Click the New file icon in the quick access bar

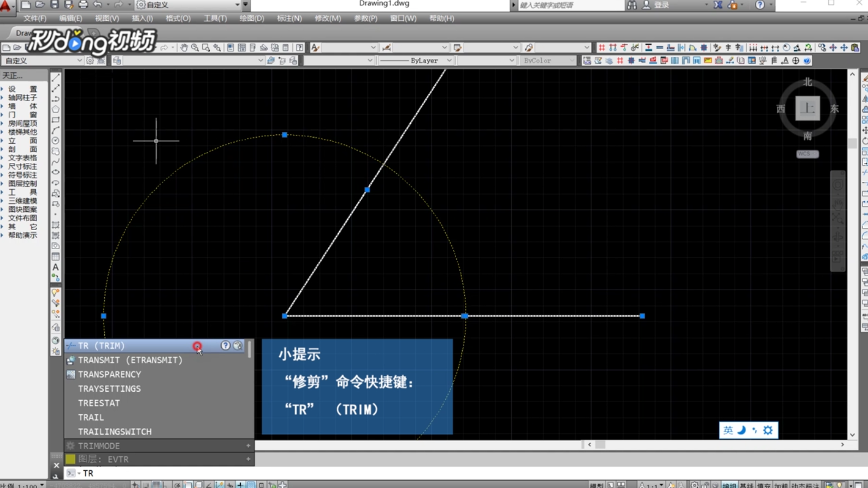pyautogui.click(x=26, y=5)
